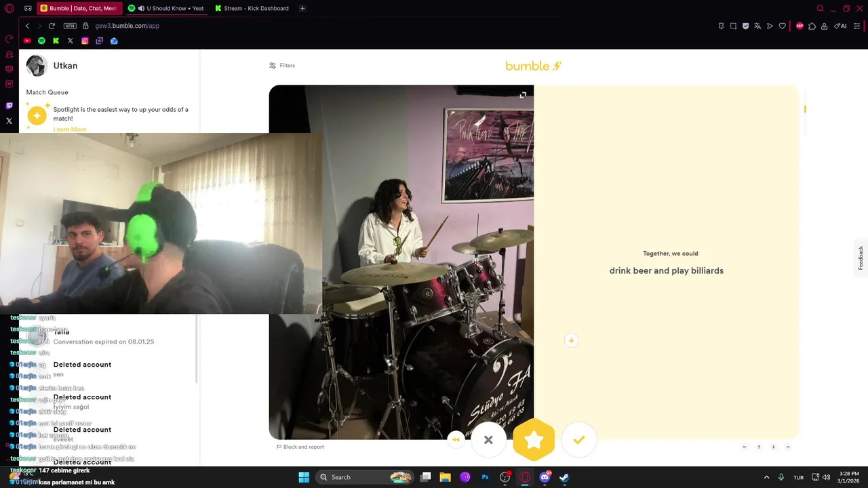Viewport: 868px width, 488px height.
Task: Open File Explorer from the taskbar
Action: (445, 477)
